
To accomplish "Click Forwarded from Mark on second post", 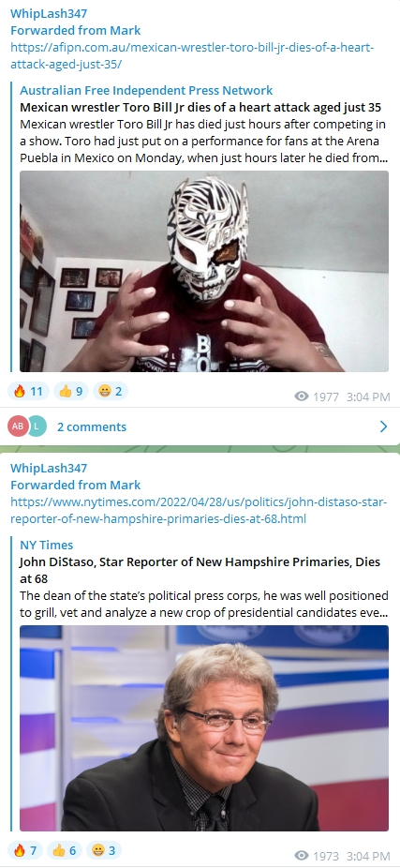I will coord(76,485).
